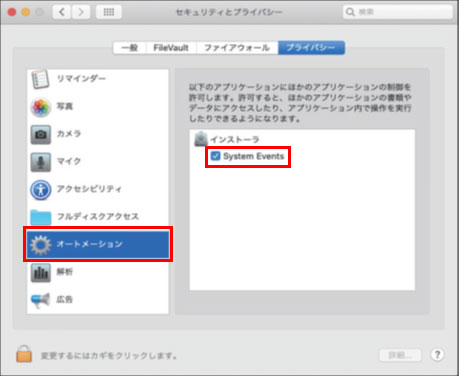Click the 解析 text label

64,272
